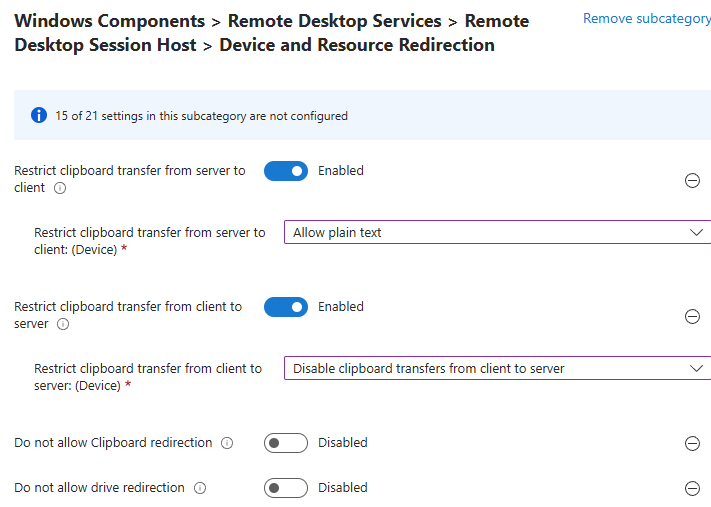The height and width of the screenshot is (507, 711).
Task: Click the Enabled label for server to client
Action: tap(341, 171)
